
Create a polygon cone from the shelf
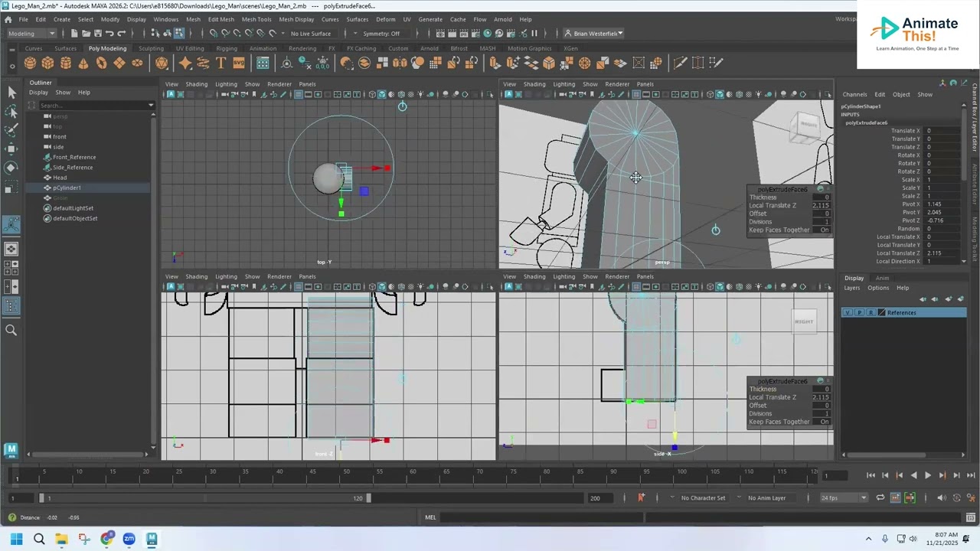[83, 63]
